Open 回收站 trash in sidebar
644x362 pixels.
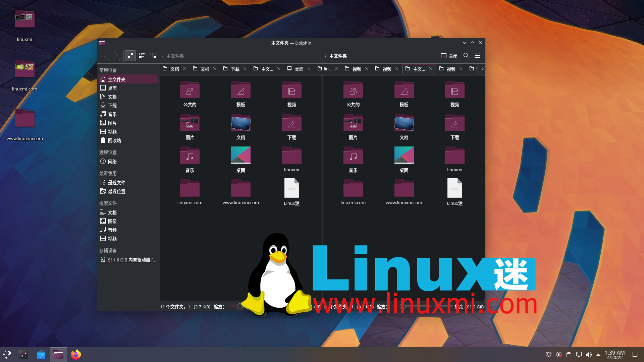tap(128, 140)
